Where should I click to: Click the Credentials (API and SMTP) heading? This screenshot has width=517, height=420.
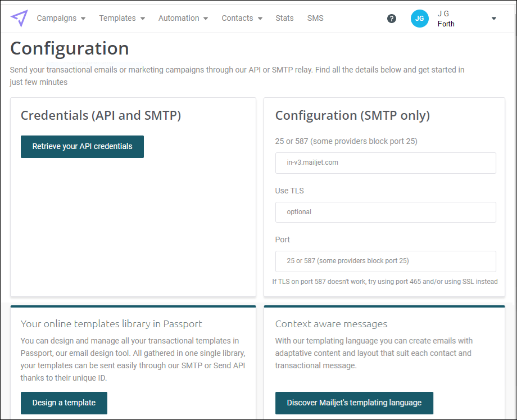pyautogui.click(x=101, y=115)
